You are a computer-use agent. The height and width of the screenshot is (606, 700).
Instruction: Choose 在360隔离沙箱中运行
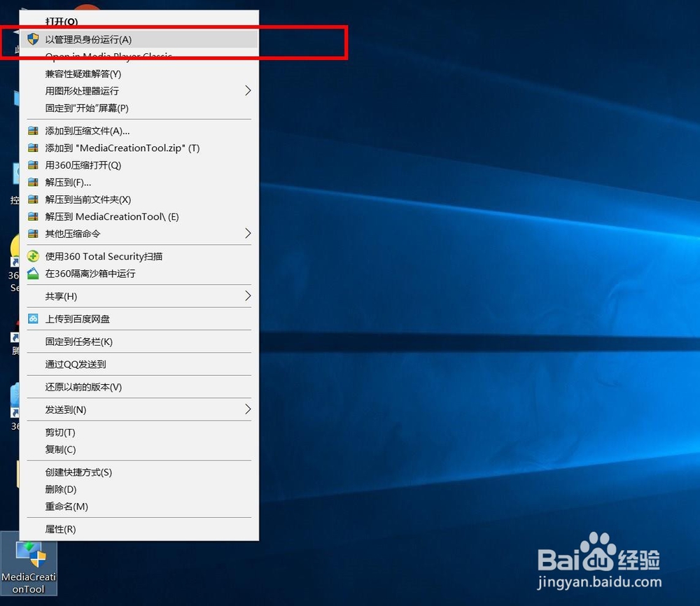click(139, 274)
